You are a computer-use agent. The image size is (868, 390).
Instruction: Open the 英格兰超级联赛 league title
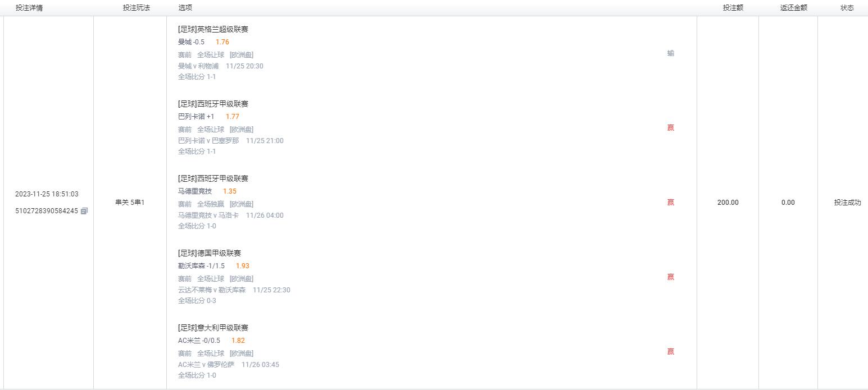click(x=213, y=29)
